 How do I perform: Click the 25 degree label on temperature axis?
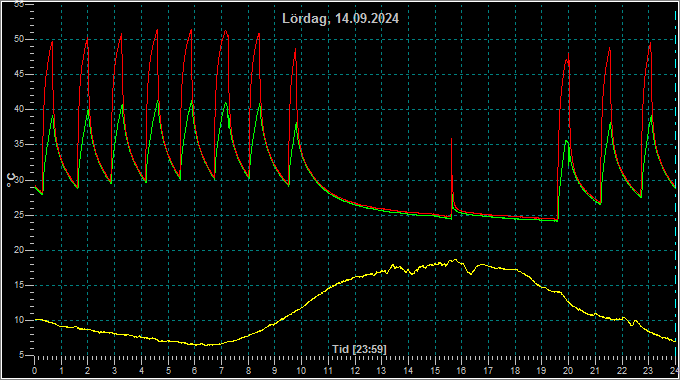click(18, 215)
